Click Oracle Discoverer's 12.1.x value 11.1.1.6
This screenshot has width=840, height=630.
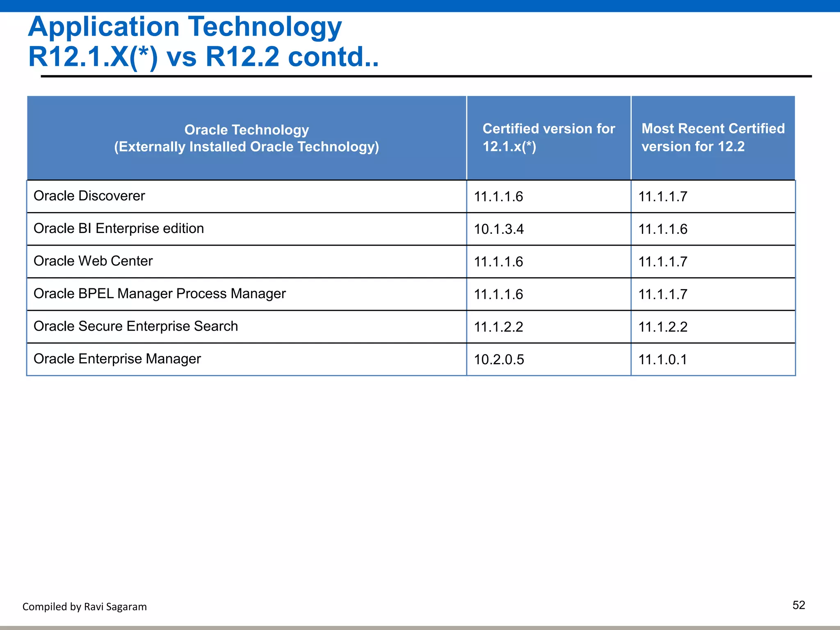click(498, 196)
